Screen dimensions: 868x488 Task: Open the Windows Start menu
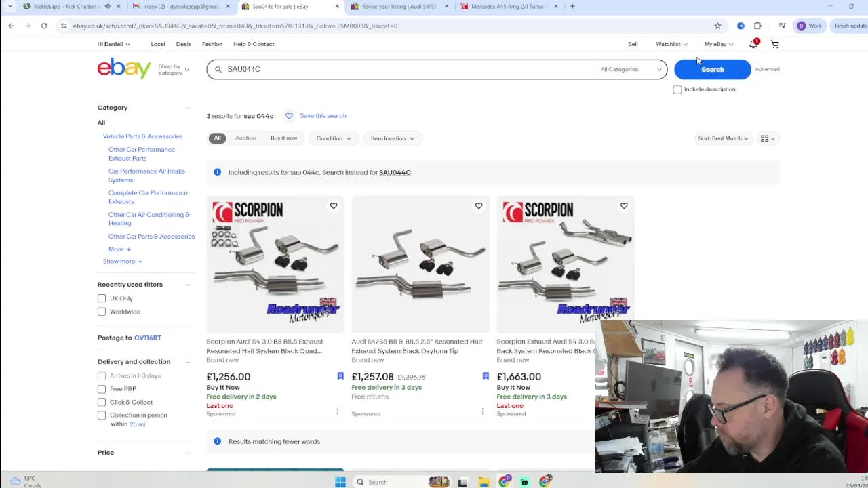pos(340,482)
